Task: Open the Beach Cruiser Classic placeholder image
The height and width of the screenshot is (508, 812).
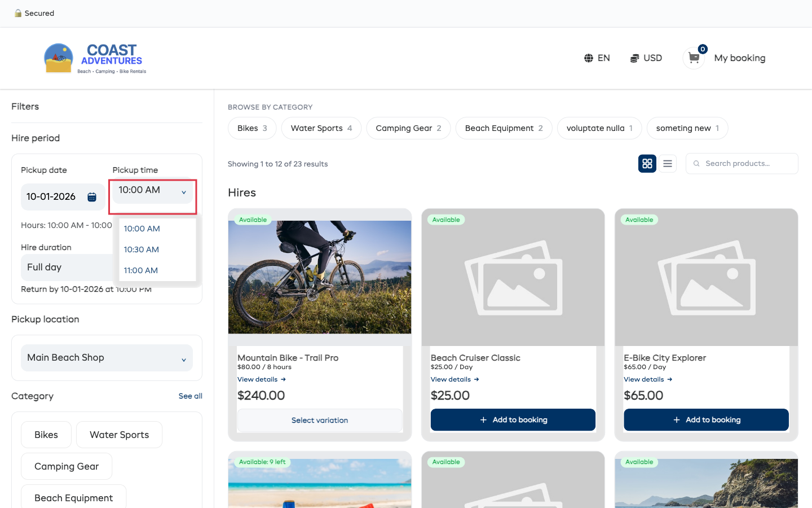Action: (513, 277)
